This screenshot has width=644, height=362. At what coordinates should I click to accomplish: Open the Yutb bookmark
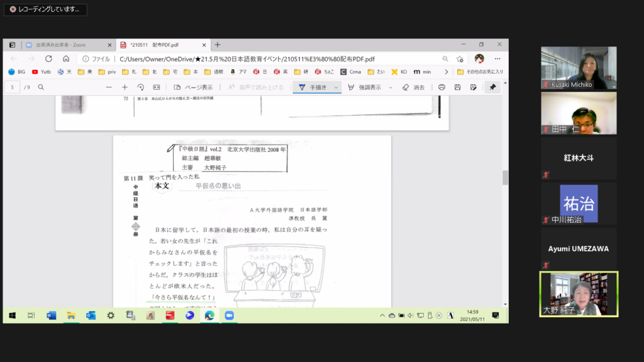tap(42, 72)
